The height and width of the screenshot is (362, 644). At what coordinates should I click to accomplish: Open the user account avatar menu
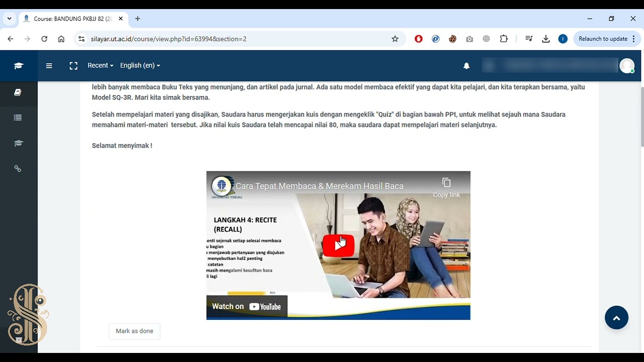click(627, 66)
